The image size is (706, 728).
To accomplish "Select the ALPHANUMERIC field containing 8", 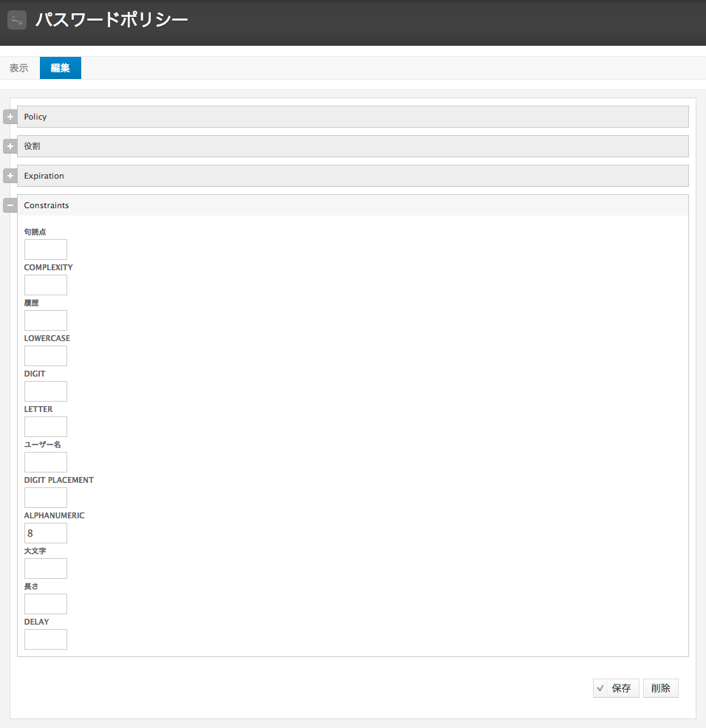I will tap(45, 532).
